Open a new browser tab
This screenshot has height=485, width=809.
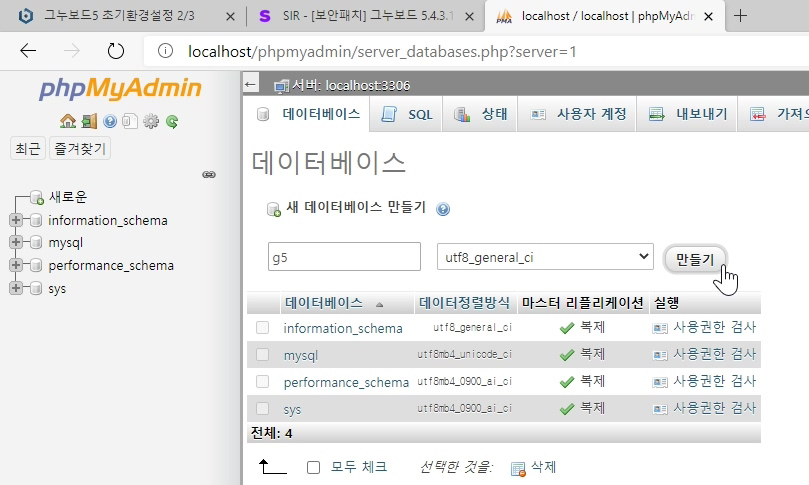tap(740, 16)
